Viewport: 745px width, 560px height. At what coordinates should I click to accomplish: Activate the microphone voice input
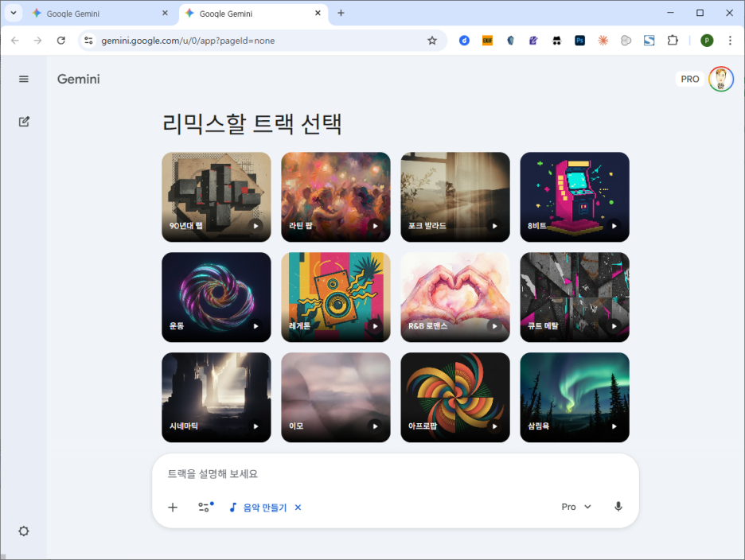coord(618,507)
